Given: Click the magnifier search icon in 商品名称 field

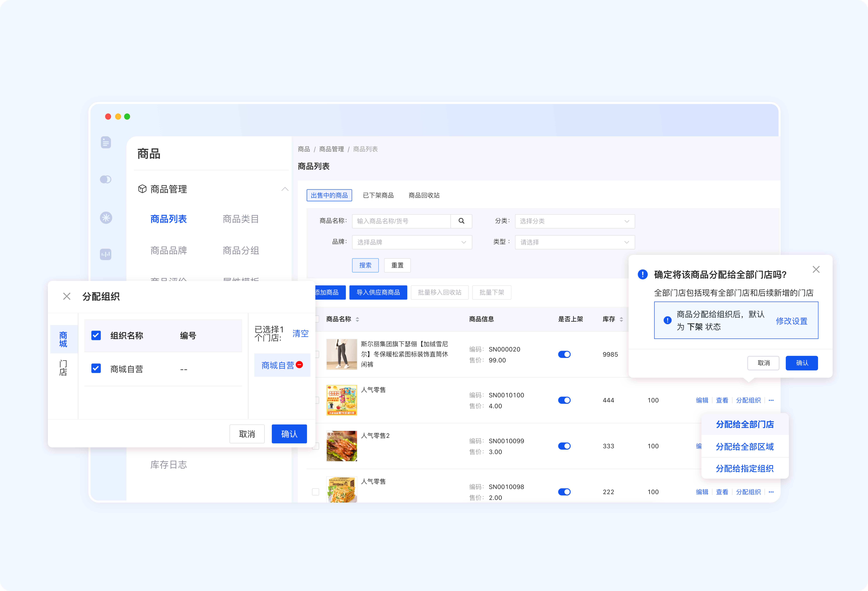Looking at the screenshot, I should (x=461, y=221).
